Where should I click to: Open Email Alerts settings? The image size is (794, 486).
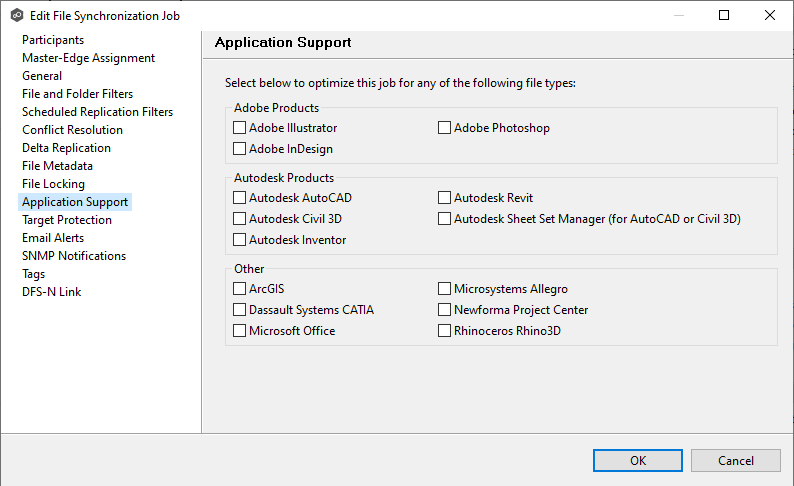coord(53,238)
